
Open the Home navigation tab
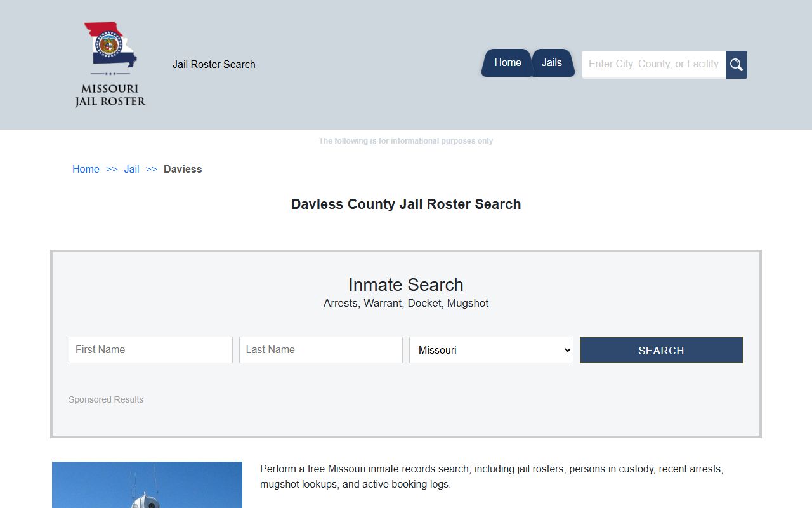[x=507, y=63]
